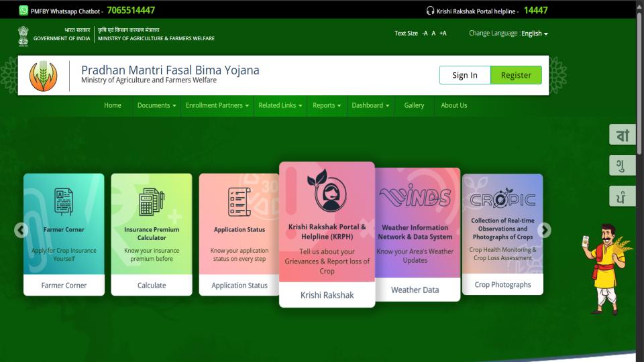This screenshot has height=362, width=644.
Task: Click the green Register button
Action: tap(516, 75)
